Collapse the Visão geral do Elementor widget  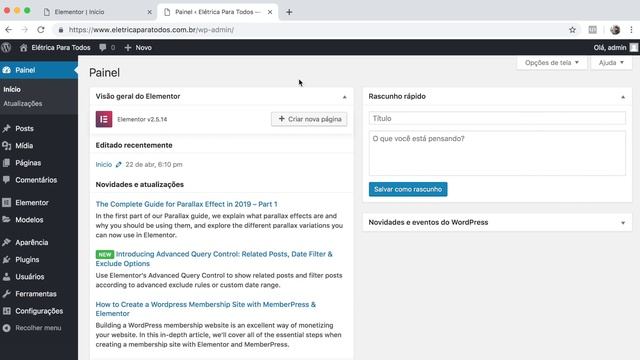coord(344,97)
